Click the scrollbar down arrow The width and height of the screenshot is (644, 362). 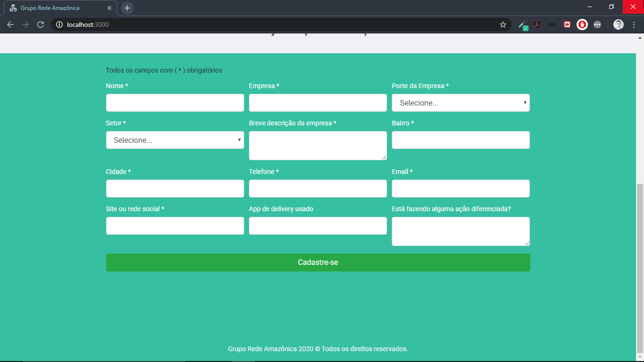click(x=640, y=358)
